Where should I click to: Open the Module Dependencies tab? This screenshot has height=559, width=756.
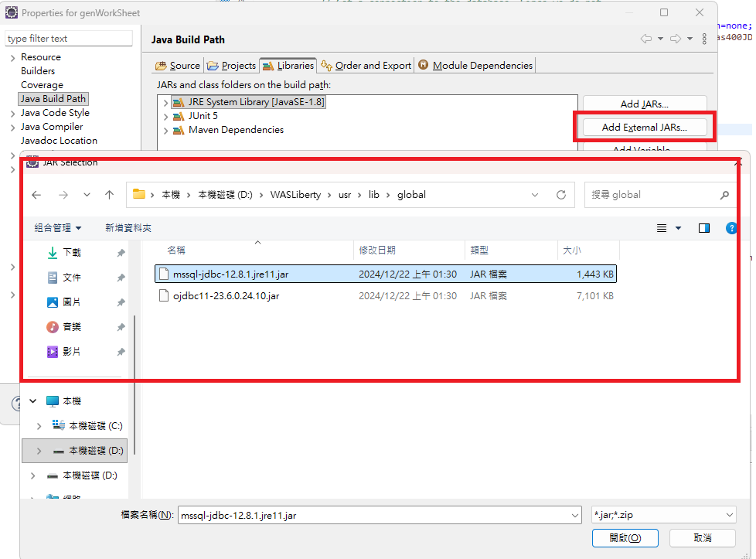[x=476, y=66]
